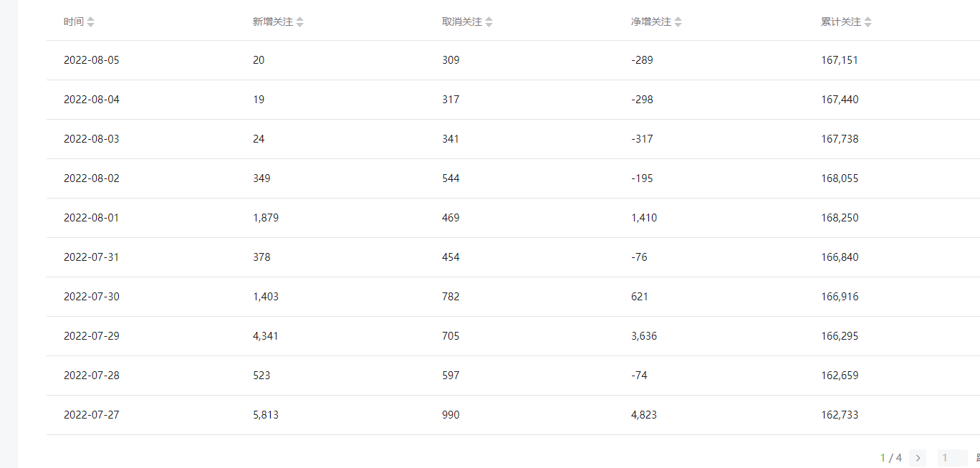
Task: Select the 2022-08-05 date cell
Action: click(x=91, y=60)
